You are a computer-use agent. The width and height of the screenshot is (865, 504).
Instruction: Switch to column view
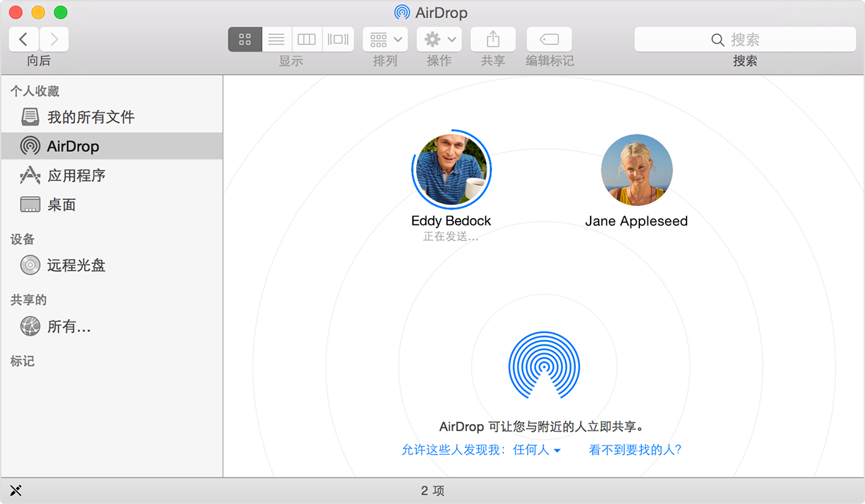coord(306,39)
